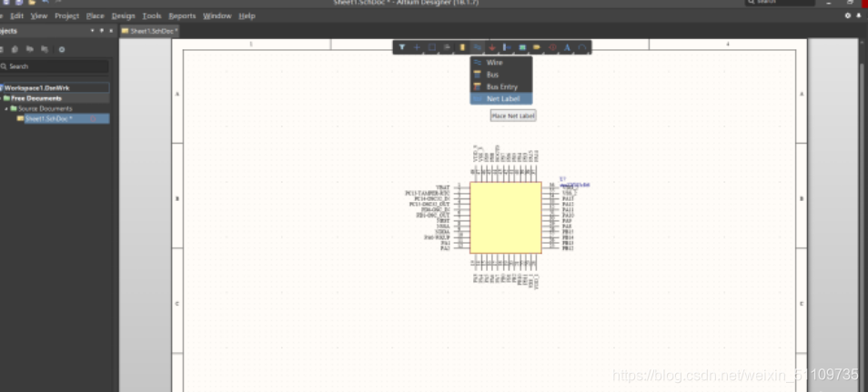Choose Wire from the dropdown list
The width and height of the screenshot is (868, 392).
tap(501, 63)
